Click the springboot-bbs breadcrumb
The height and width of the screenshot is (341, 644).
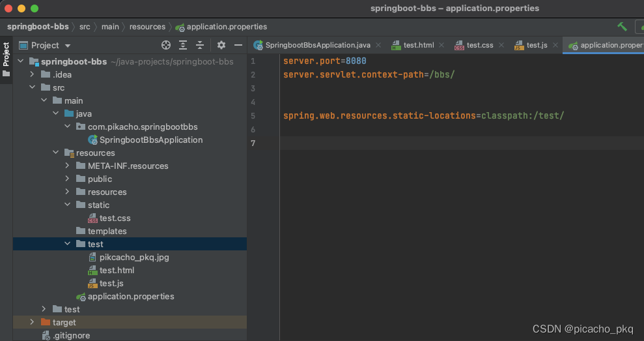tap(38, 27)
